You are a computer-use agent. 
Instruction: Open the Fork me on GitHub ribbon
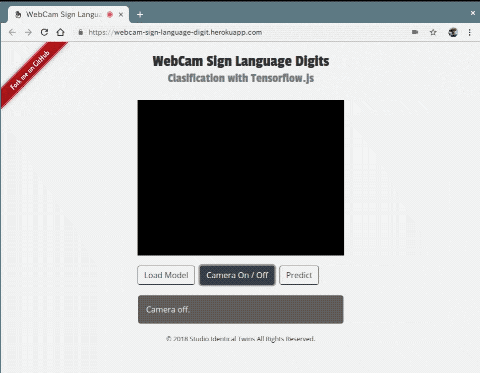30,70
